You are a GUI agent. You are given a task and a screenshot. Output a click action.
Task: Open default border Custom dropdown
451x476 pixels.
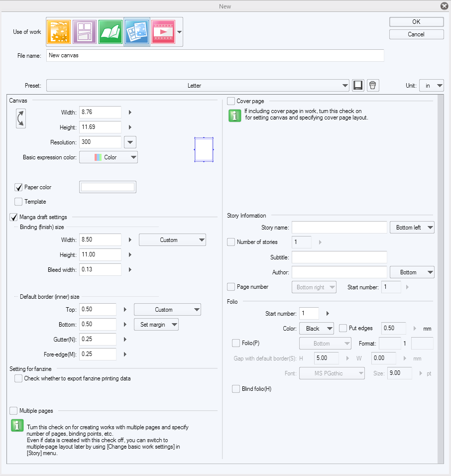point(167,310)
